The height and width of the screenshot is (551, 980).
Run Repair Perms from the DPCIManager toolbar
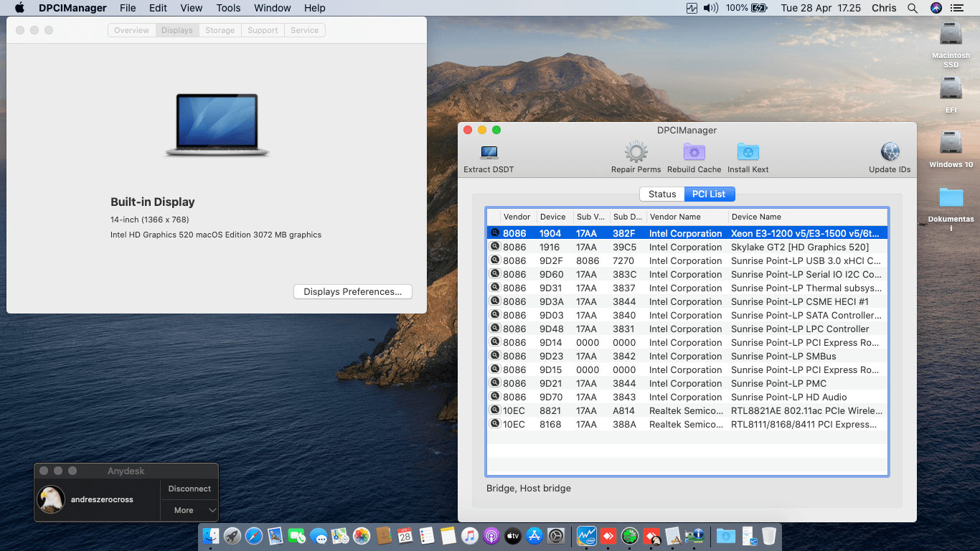point(636,152)
